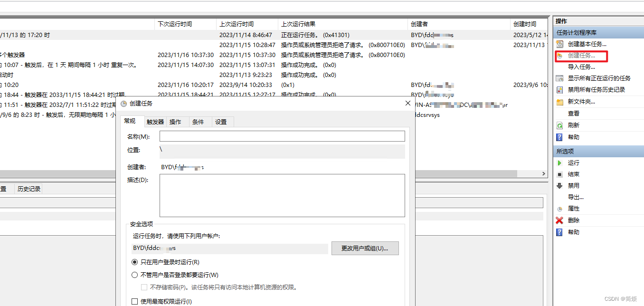The height and width of the screenshot is (306, 644).
Task: Click 导出... for the selected task
Action: [576, 197]
